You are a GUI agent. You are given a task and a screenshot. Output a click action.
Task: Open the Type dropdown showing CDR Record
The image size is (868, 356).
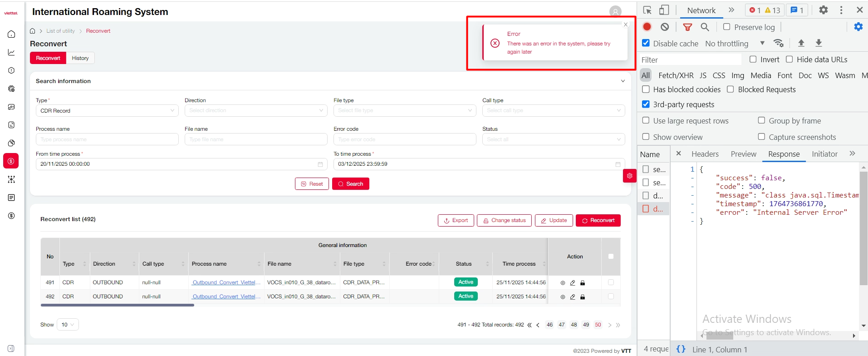tap(107, 111)
